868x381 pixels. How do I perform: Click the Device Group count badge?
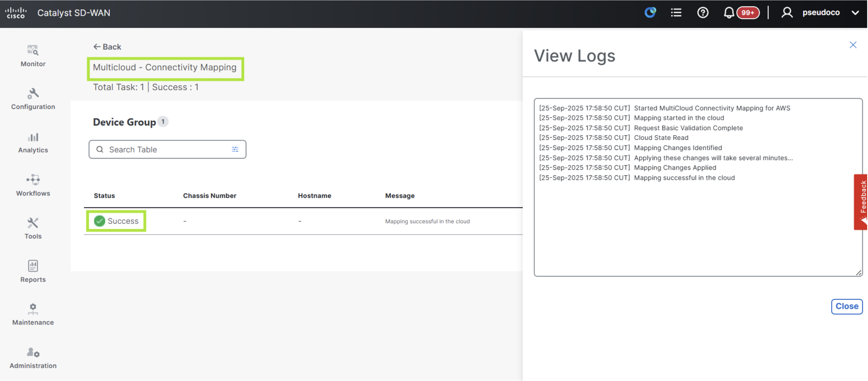coord(163,122)
